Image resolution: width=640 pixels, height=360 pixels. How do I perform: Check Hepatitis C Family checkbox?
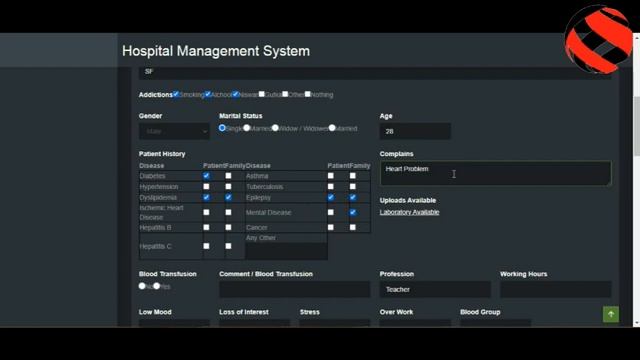tap(229, 246)
